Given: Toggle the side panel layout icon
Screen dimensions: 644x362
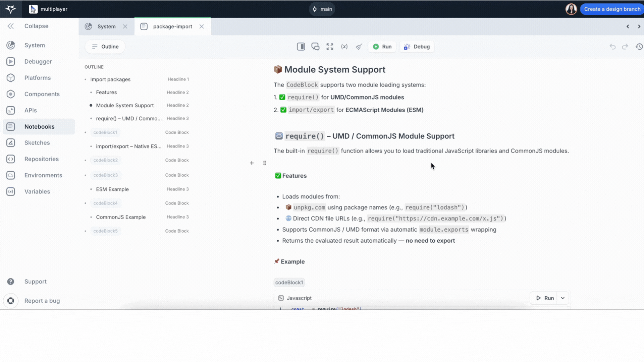Looking at the screenshot, I should click(x=301, y=47).
